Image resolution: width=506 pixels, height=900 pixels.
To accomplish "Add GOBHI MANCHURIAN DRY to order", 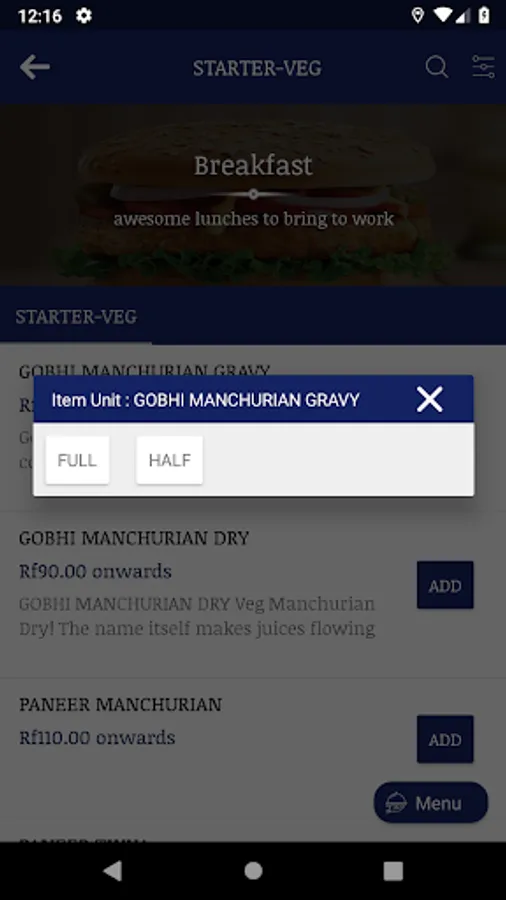I will tap(445, 585).
